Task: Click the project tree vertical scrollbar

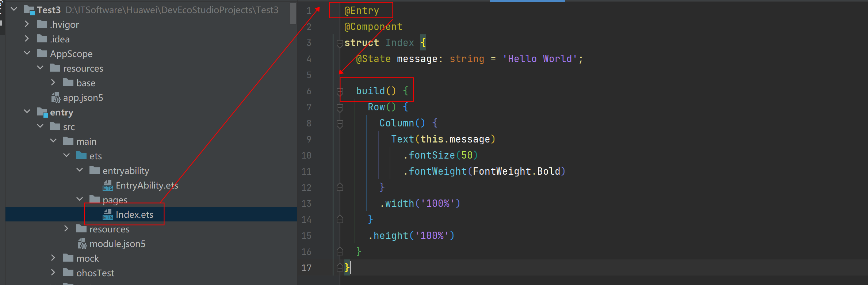Action: tap(293, 14)
